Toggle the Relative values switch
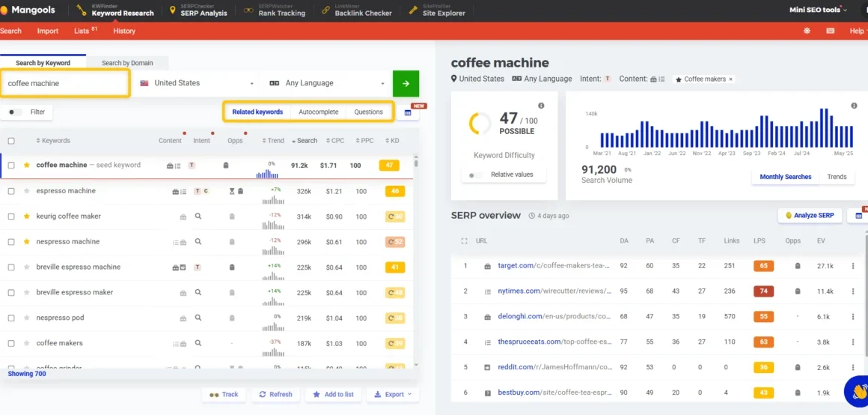The height and width of the screenshot is (415, 868). 475,175
